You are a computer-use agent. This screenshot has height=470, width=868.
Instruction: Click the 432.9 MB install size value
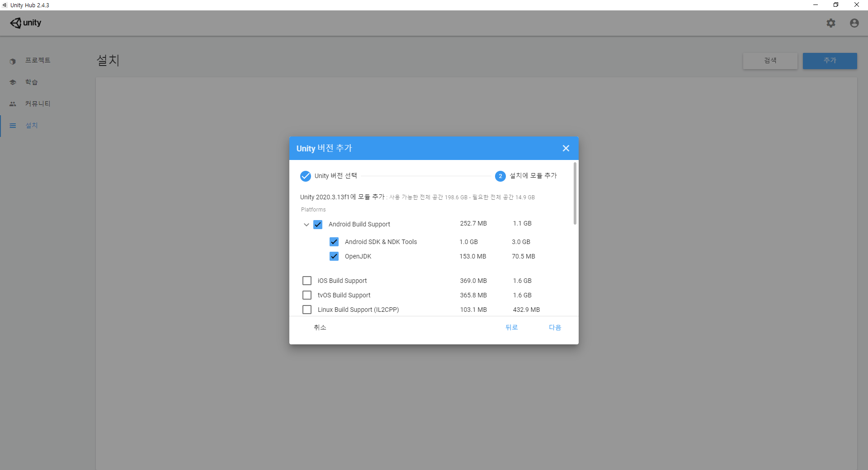[x=526, y=310]
